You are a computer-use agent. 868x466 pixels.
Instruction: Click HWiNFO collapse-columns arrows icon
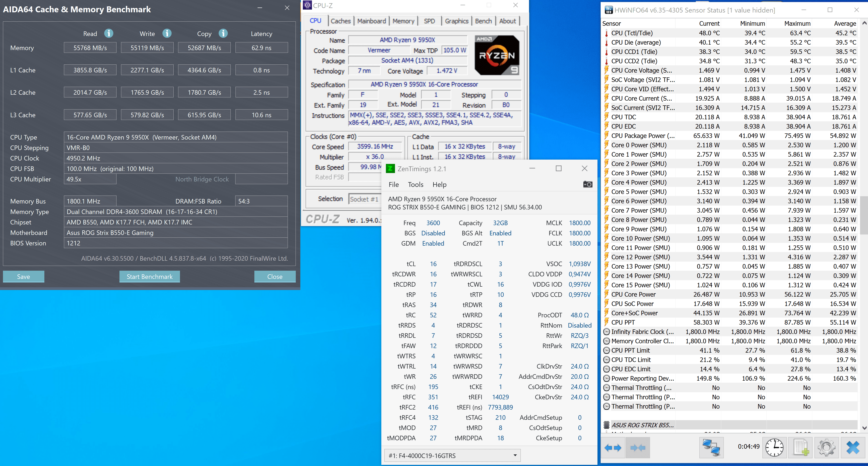click(638, 448)
